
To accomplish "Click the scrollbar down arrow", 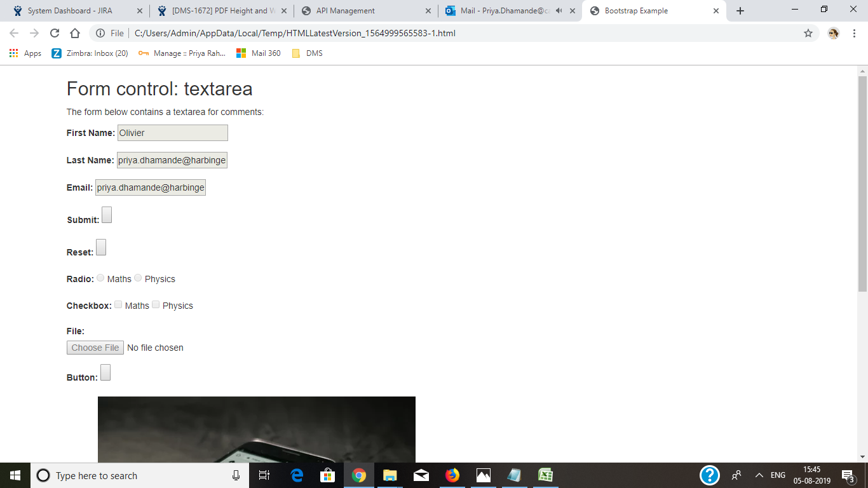I will point(862,457).
